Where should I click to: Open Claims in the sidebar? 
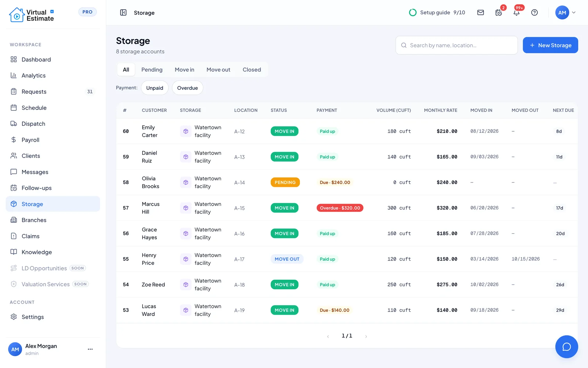[53, 236]
